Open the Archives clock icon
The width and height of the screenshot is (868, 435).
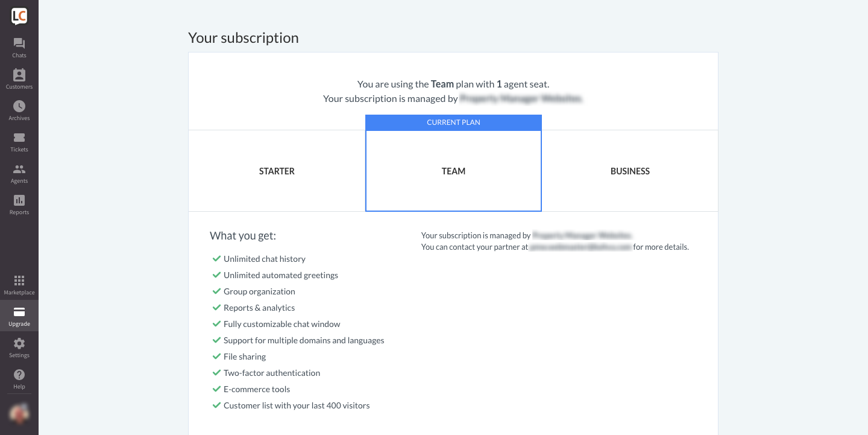coord(19,107)
